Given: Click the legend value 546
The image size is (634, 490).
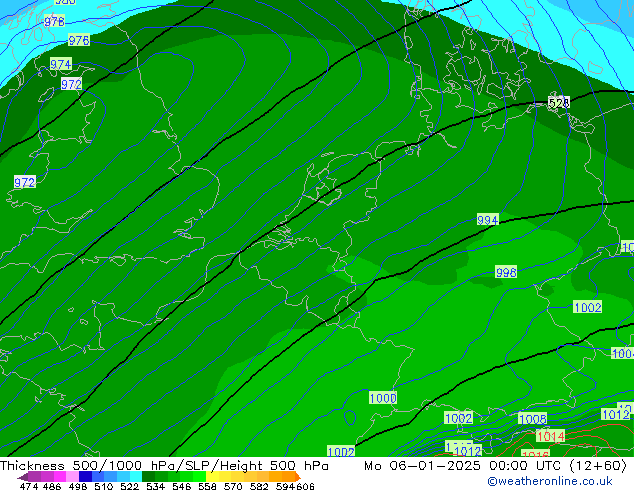Looking at the screenshot, I should [x=182, y=486].
